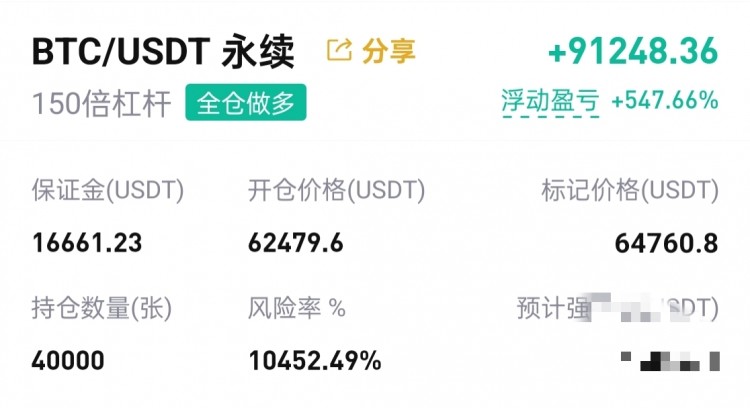The image size is (750, 408).
Task: Tap the 开仓价格(USDT) label
Action: 336,190
